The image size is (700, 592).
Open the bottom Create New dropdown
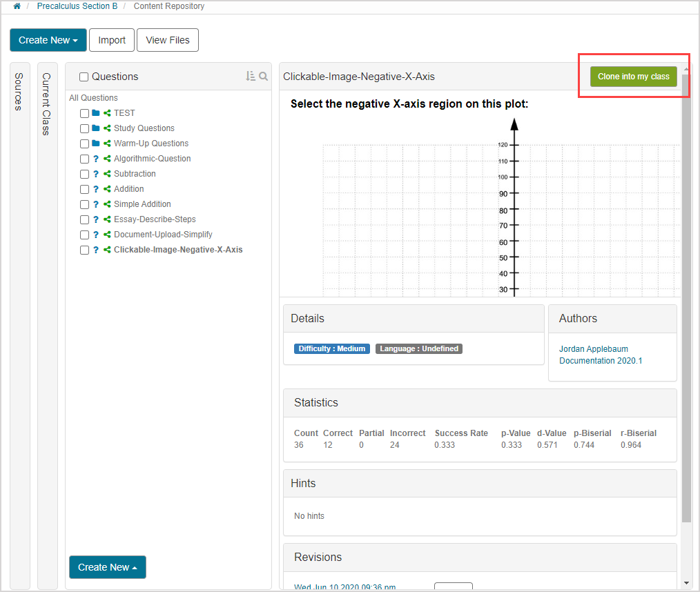107,567
